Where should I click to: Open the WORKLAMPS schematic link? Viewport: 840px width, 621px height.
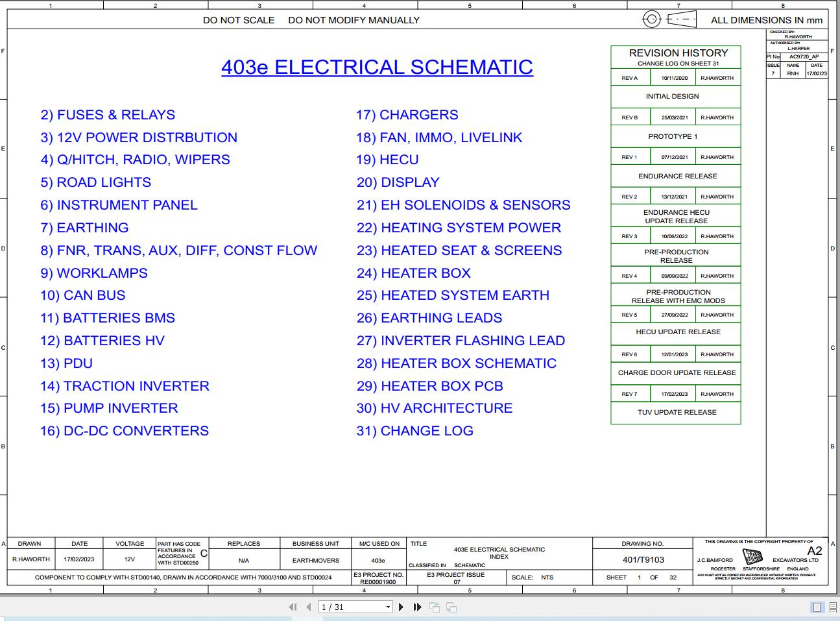(93, 273)
